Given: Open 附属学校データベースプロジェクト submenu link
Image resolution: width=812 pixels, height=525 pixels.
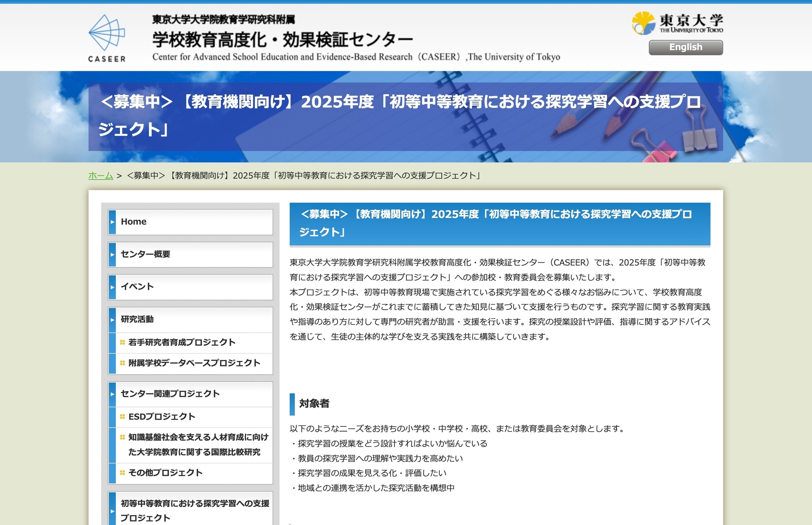Looking at the screenshot, I should click(194, 363).
